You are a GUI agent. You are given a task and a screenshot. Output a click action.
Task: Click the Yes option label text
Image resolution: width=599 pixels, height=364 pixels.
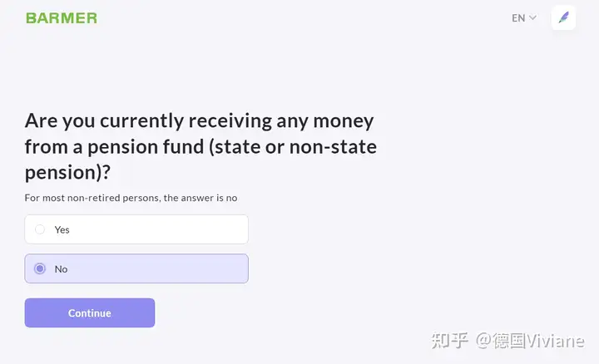tap(62, 229)
